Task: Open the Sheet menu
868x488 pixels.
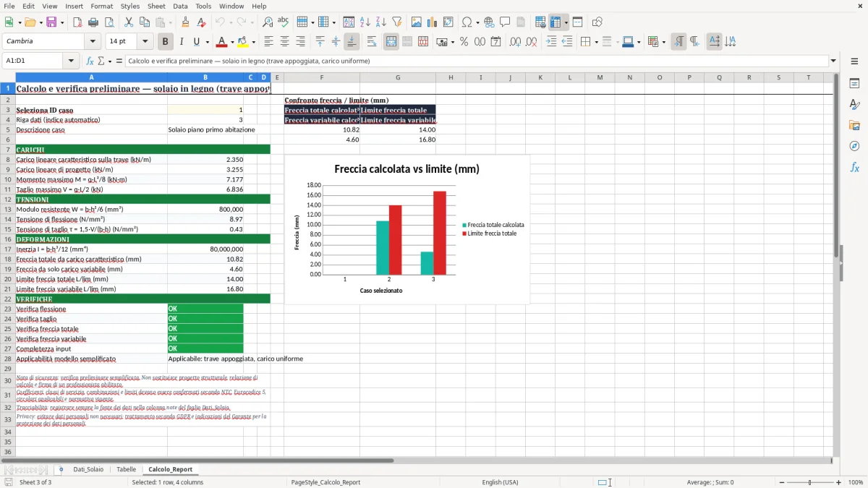Action: 156,6
